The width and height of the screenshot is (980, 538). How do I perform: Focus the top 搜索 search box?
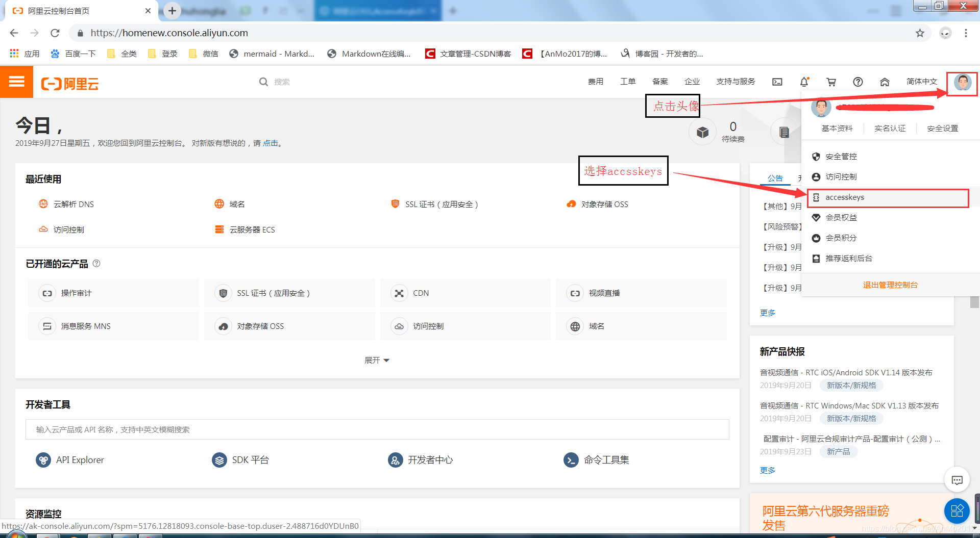(x=282, y=82)
